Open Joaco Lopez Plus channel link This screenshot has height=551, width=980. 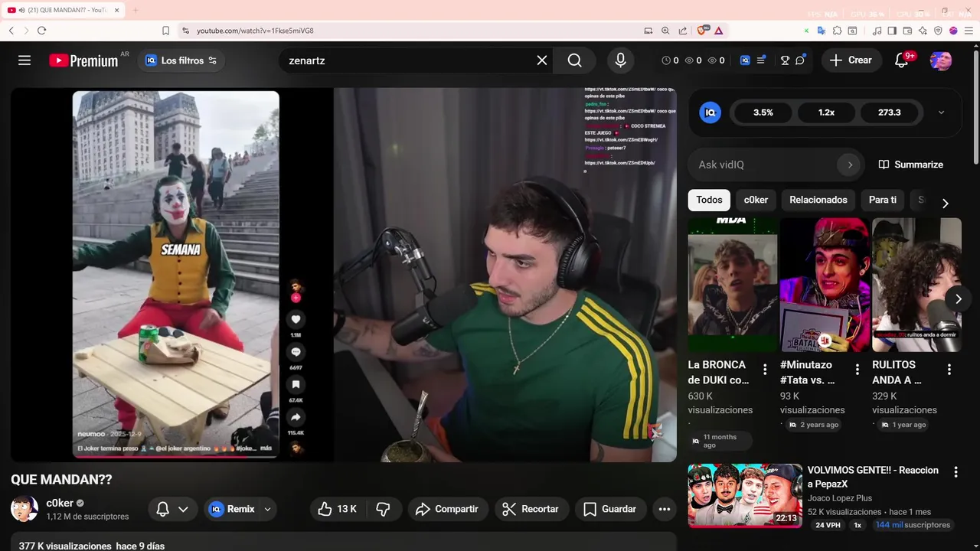pos(840,498)
